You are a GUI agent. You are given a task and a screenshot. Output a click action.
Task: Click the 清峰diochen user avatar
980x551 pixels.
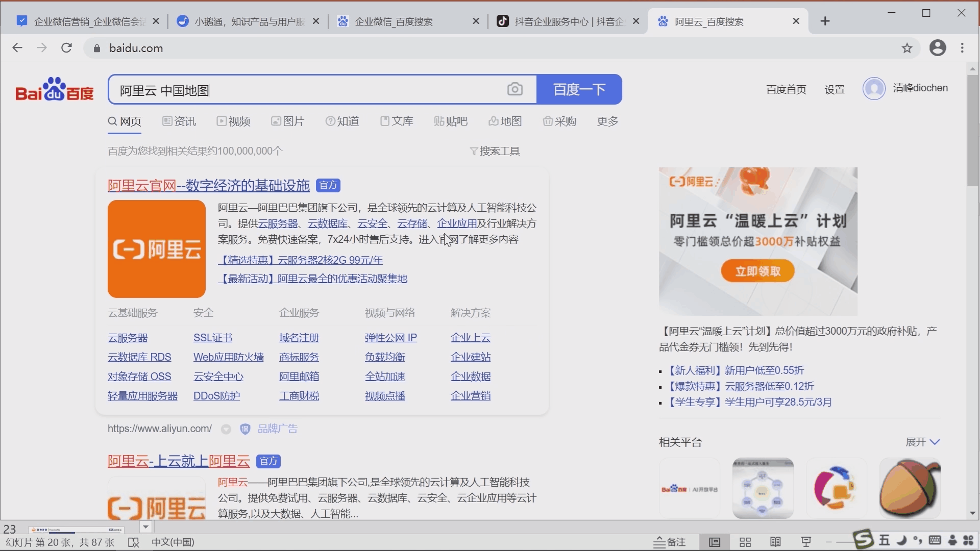click(874, 88)
